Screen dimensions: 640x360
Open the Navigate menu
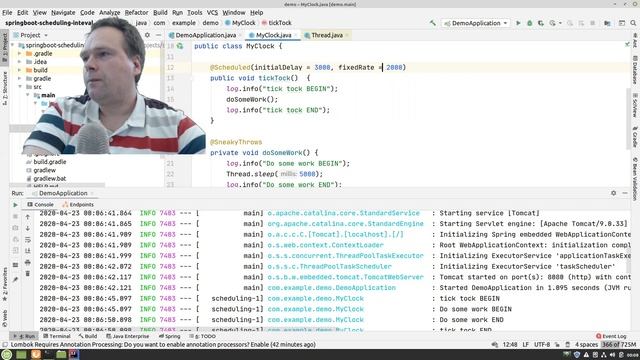[x=63, y=13]
